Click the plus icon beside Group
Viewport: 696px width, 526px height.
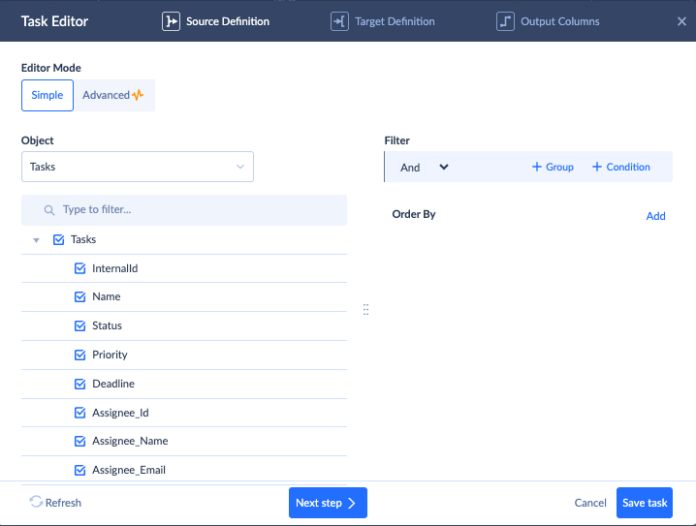point(537,167)
